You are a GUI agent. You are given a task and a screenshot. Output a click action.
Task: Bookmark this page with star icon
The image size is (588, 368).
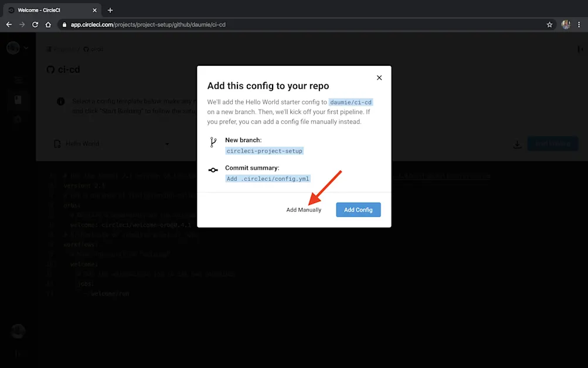549,25
